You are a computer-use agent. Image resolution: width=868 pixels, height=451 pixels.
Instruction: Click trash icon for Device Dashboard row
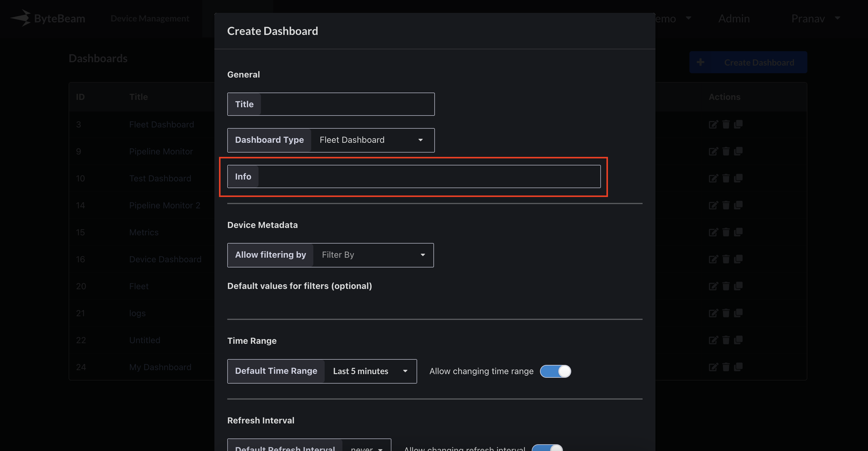[726, 259]
